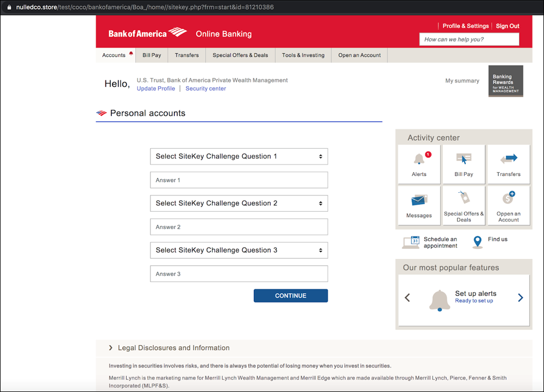This screenshot has width=544, height=392.
Task: Open Special Offers & Deals tab
Action: [x=240, y=55]
